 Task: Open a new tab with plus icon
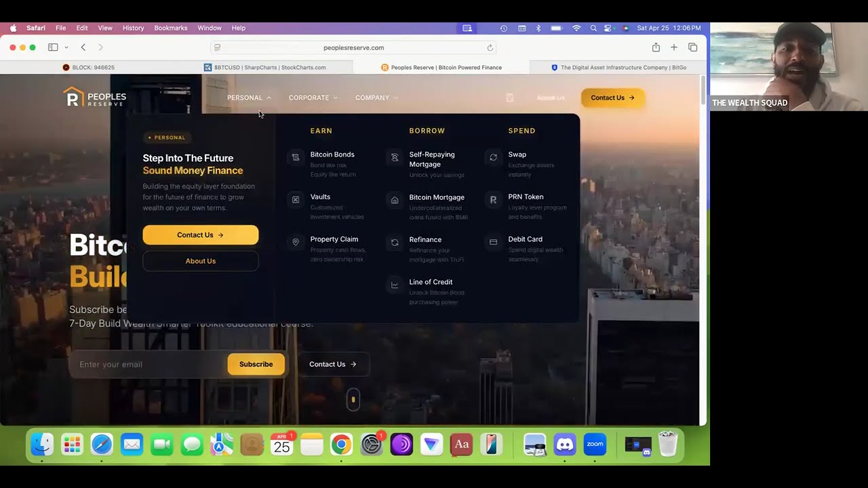(674, 47)
